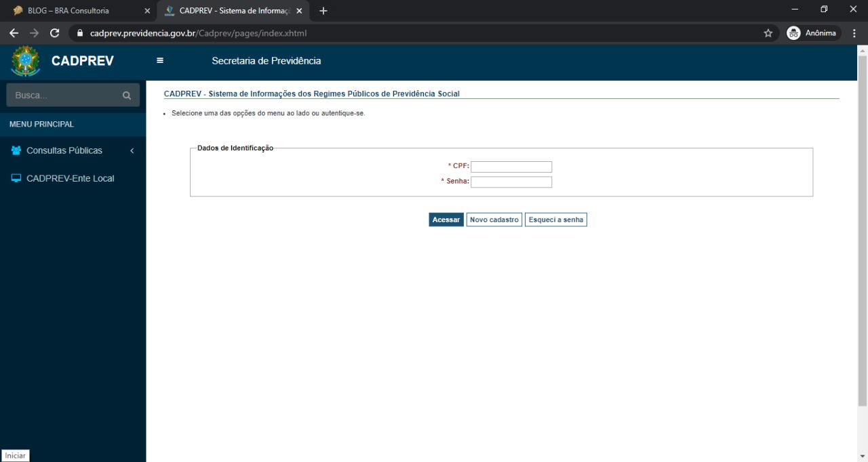The width and height of the screenshot is (868, 462).
Task: Click the Novo cadastro button
Action: [494, 219]
